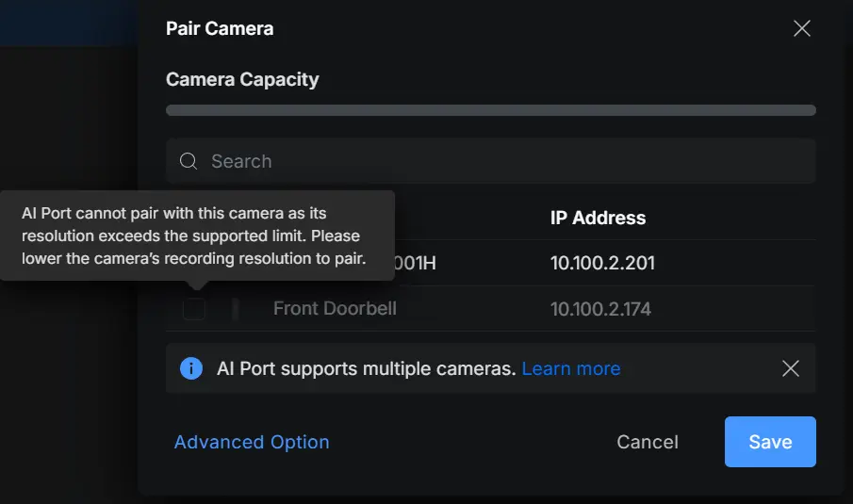Click the Pair Camera dialog title
Viewport: 853px width, 504px height.
220,28
